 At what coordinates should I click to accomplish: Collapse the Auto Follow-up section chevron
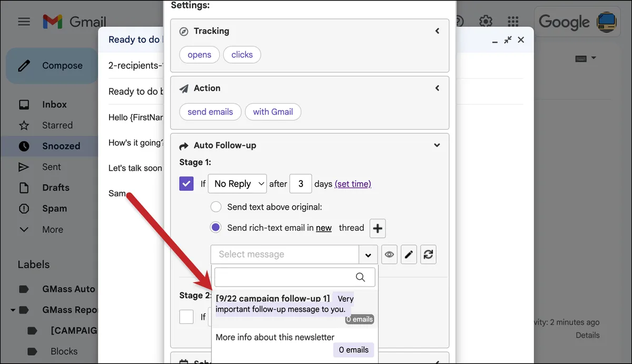(x=437, y=145)
